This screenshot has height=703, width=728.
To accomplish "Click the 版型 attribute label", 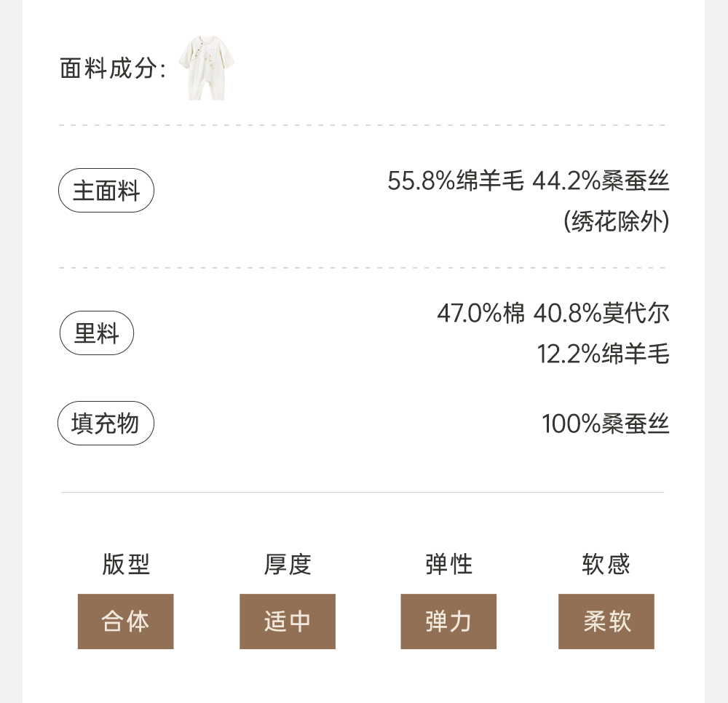I will (x=126, y=564).
